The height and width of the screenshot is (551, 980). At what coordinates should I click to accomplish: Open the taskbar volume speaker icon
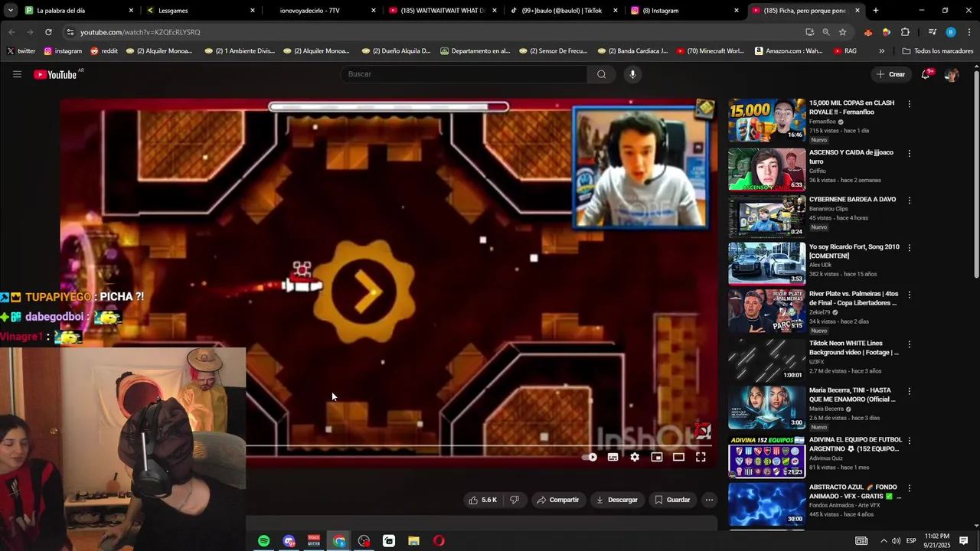[896, 541]
